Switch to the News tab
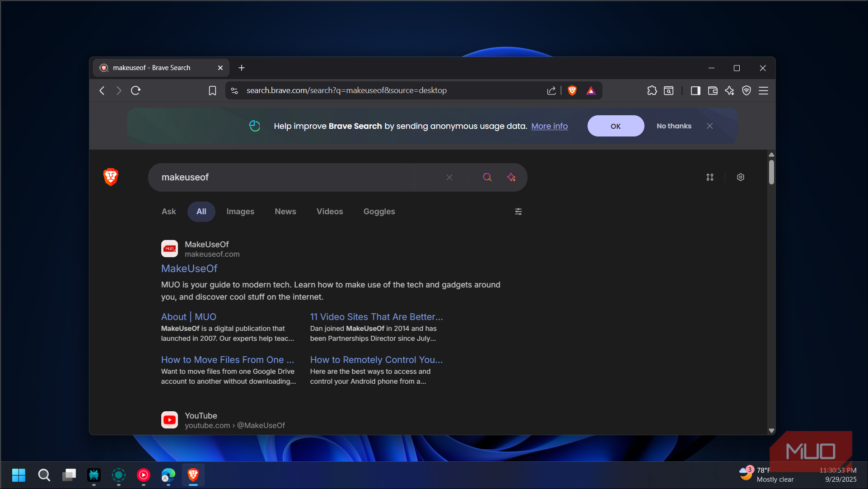 click(x=285, y=212)
